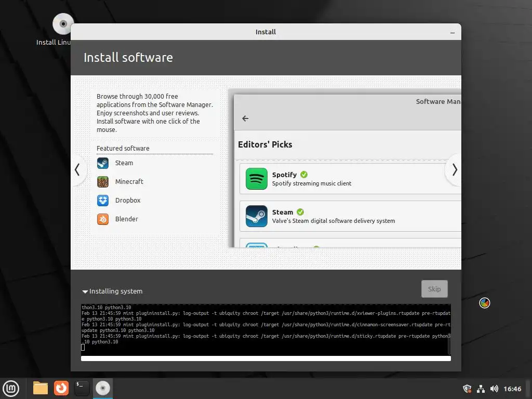Click the Steam logo in Editors' Picks
Screen dimensions: 532x399
click(257, 216)
